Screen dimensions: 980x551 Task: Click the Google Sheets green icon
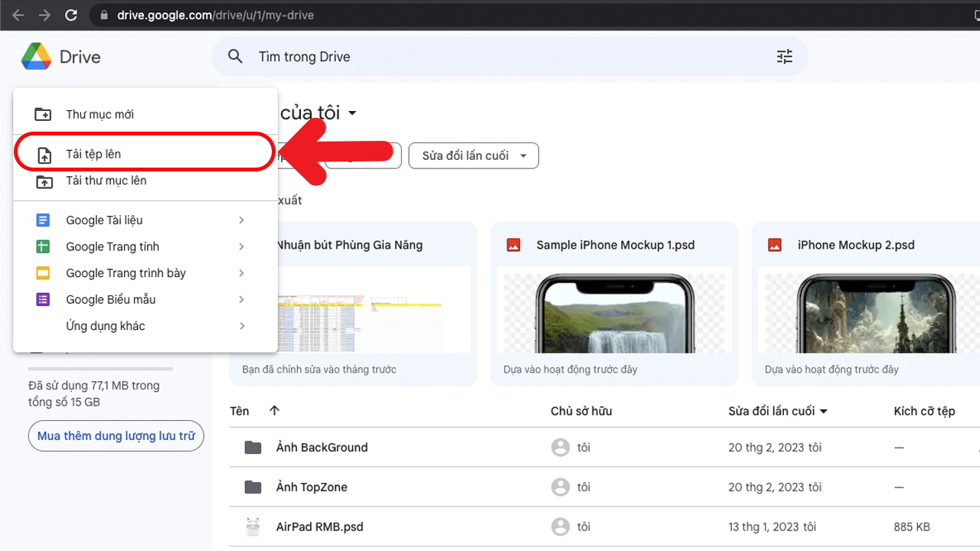pyautogui.click(x=43, y=246)
